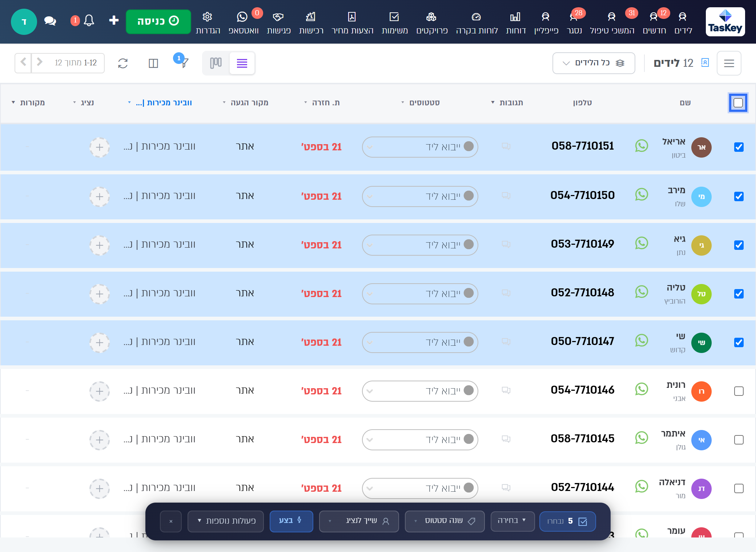Open the column layout icon
Image resolution: width=756 pixels, height=552 pixels.
(x=153, y=64)
